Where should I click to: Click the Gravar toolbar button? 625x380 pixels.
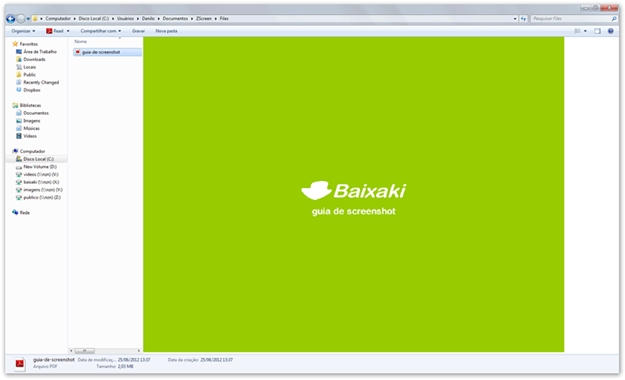click(x=138, y=31)
